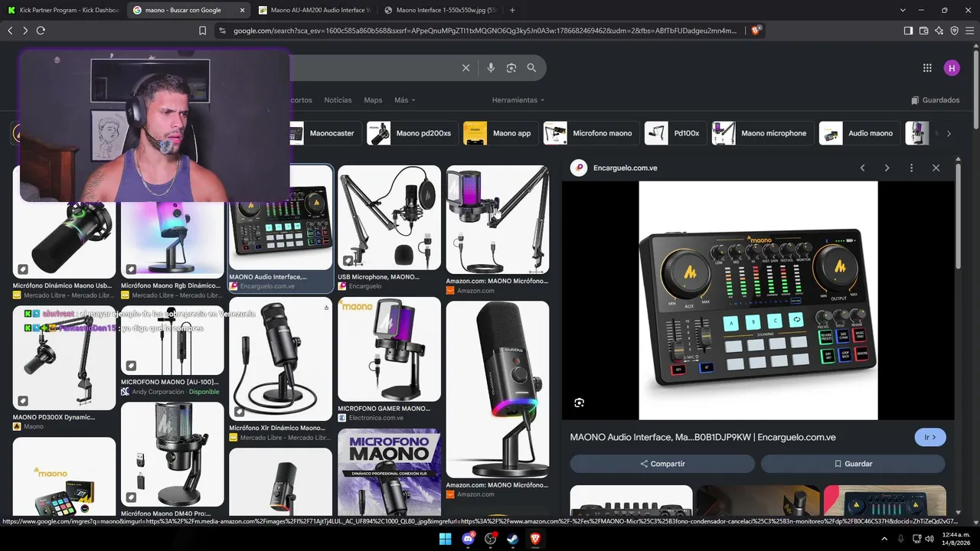Viewport: 980px width, 551px height.
Task: Expand the Más dropdown
Action: point(405,100)
